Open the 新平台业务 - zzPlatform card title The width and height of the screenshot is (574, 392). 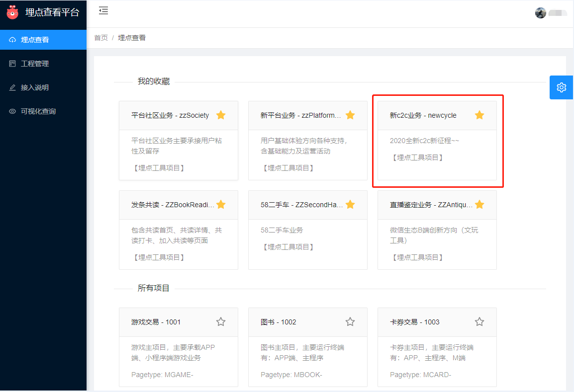click(x=300, y=115)
